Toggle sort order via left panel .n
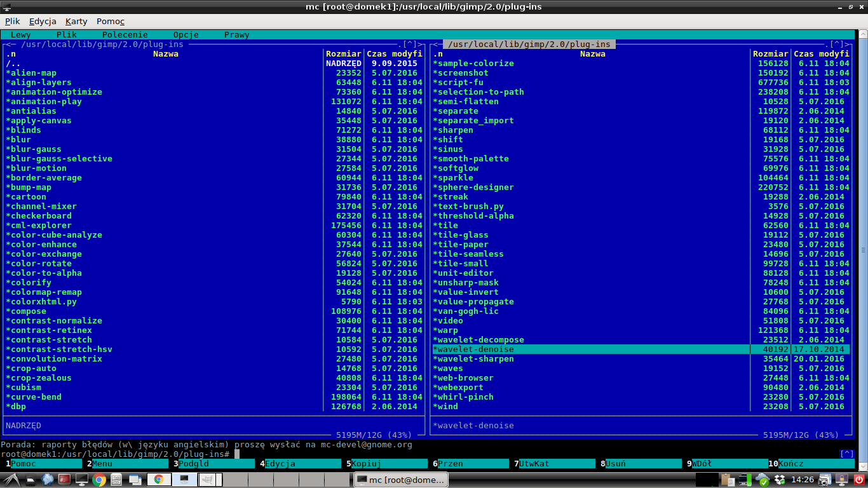This screenshot has width=868, height=488. tap(11, 54)
